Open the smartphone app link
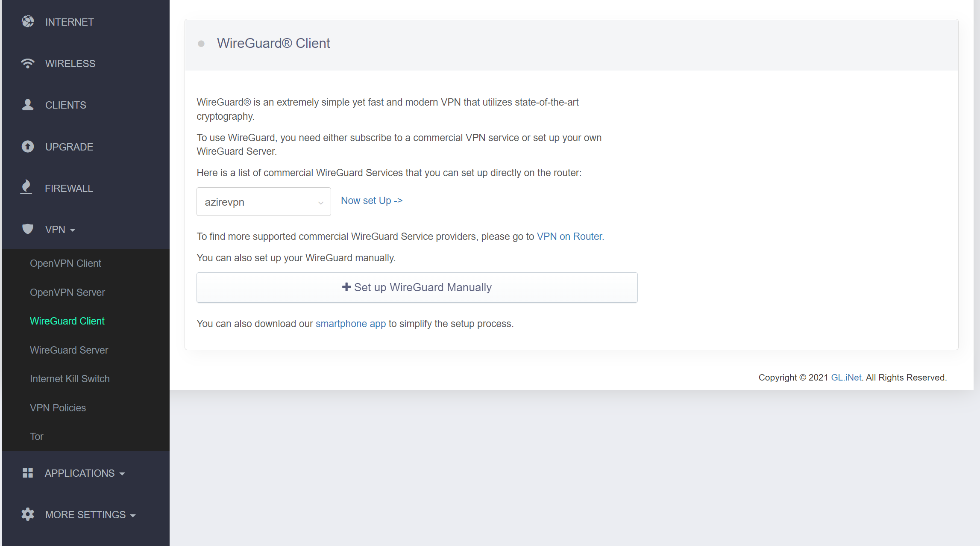Screen dimensions: 980x546 (x=351, y=324)
